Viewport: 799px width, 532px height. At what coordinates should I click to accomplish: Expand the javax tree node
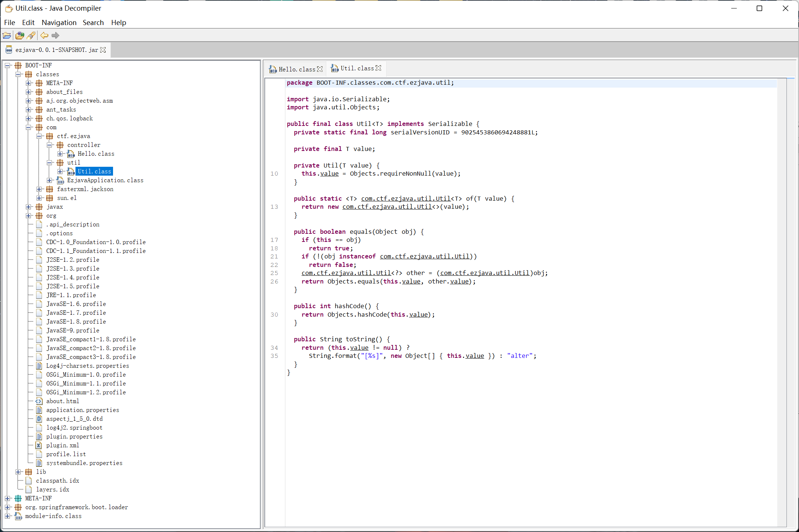tap(28, 207)
